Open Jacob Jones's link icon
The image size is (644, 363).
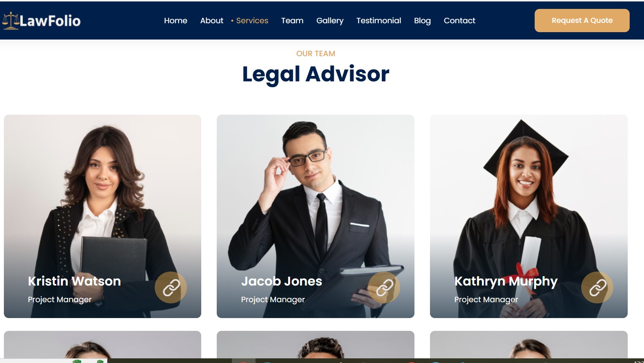384,287
